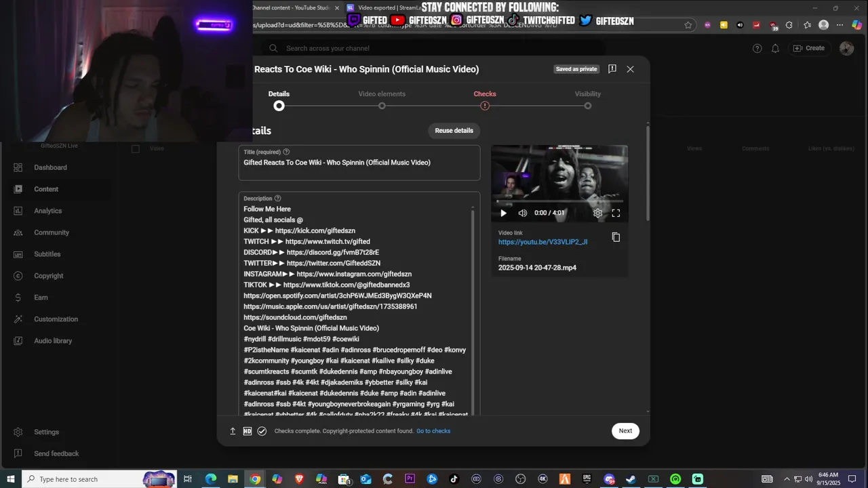Mute the video preview volume

coord(523,213)
